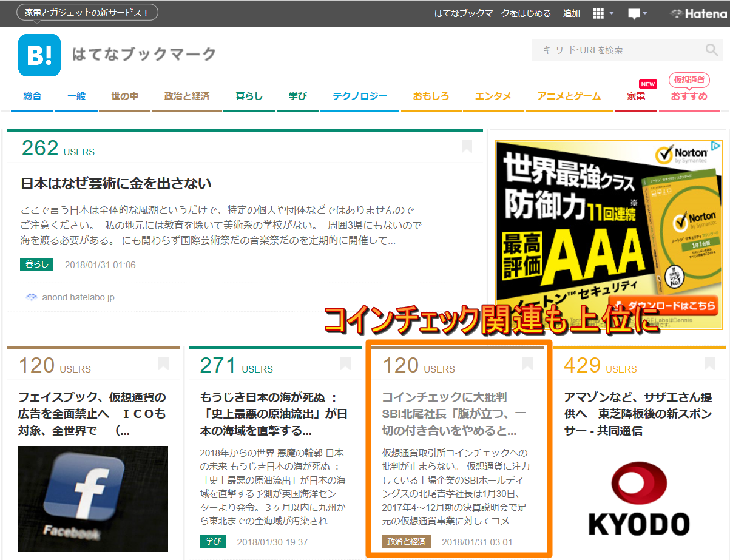Screen dimensions: 730x560
Task: Click the 学び category tag
Action: pos(212,542)
